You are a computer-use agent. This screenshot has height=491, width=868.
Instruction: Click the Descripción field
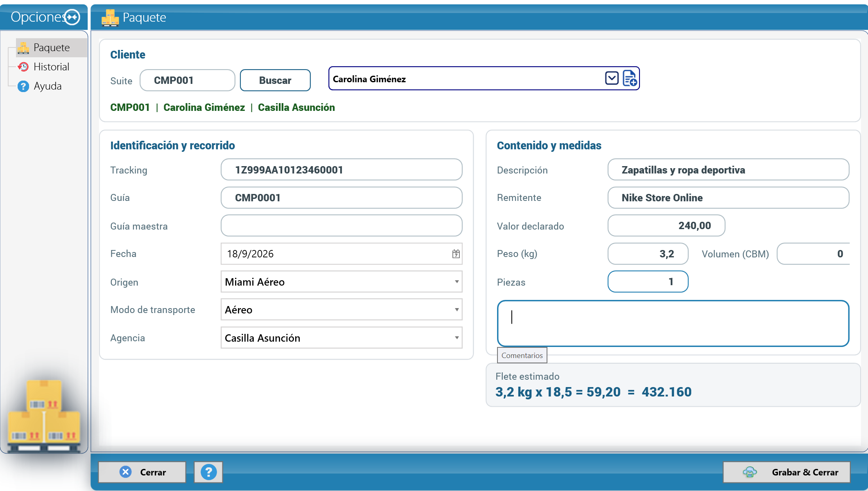(728, 170)
